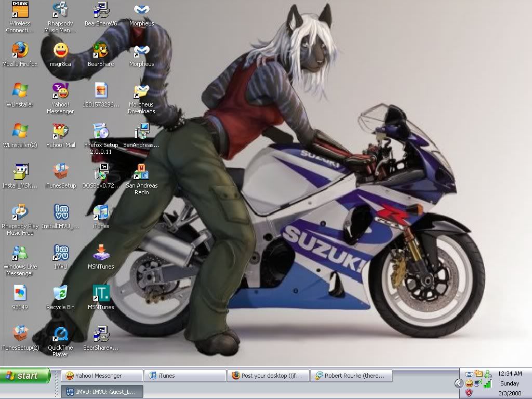Open the San Andreas Radio icon
Viewport: 532px width, 399px height.
[x=141, y=179]
